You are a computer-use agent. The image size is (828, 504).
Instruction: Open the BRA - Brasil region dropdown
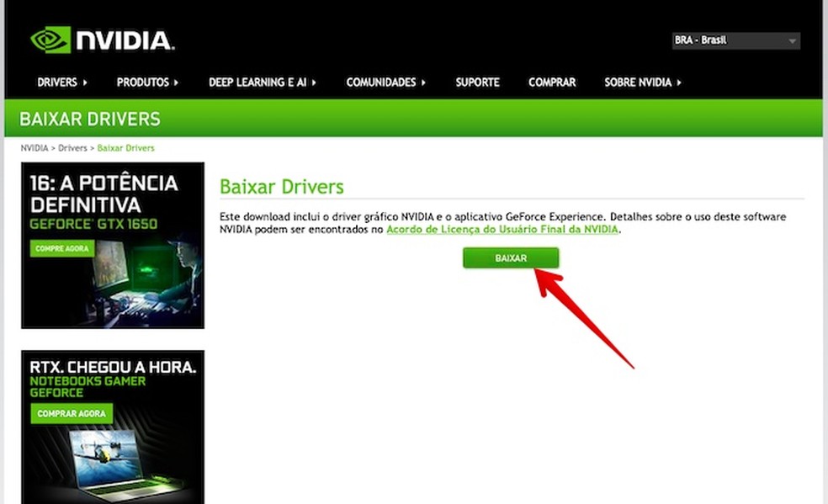click(x=735, y=40)
